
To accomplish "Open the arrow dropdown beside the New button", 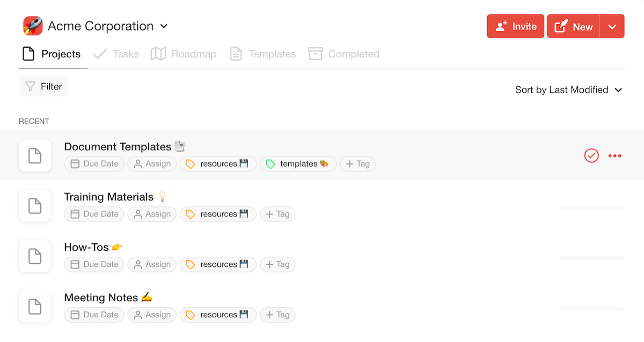I will click(612, 26).
